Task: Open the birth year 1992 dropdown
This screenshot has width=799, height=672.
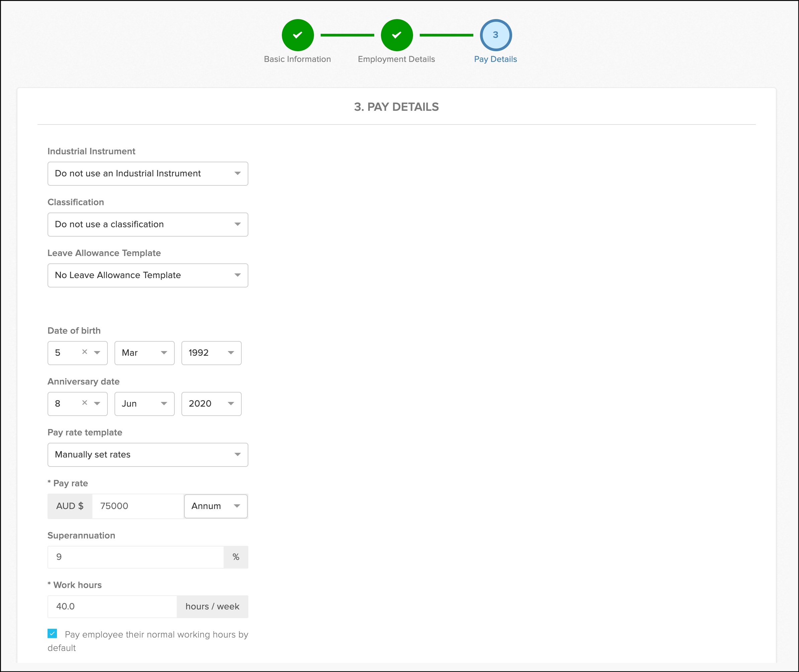Action: [211, 353]
